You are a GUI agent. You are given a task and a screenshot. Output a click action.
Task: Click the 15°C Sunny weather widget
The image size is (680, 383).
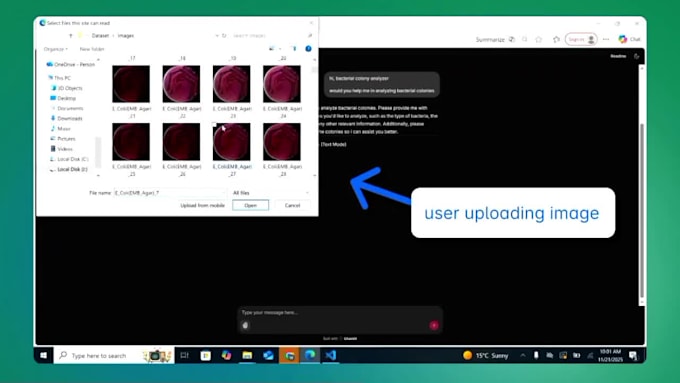pyautogui.click(x=486, y=355)
